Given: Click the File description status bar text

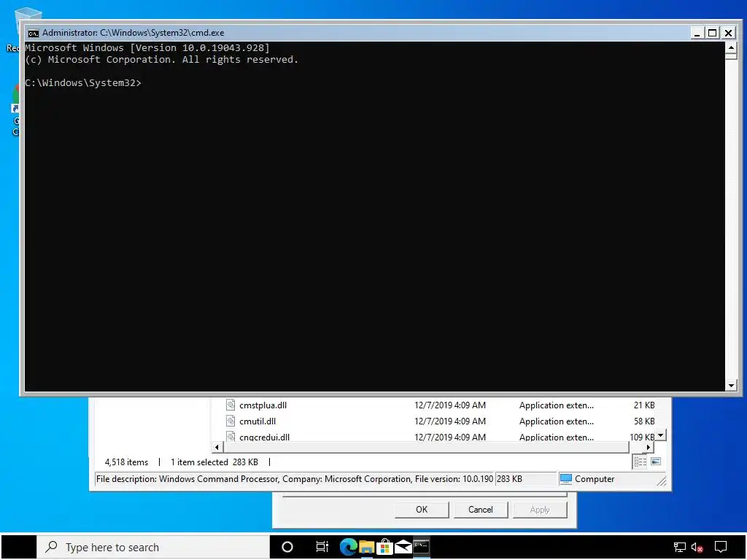Looking at the screenshot, I should (295, 479).
